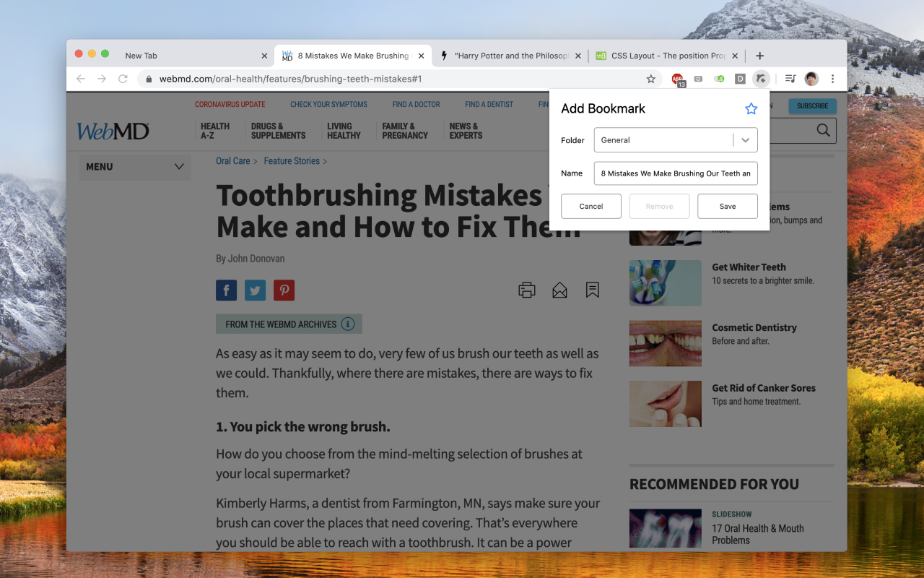The height and width of the screenshot is (578, 924).
Task: Select the 8 Mistakes We Make Brushing tab
Action: click(x=354, y=56)
